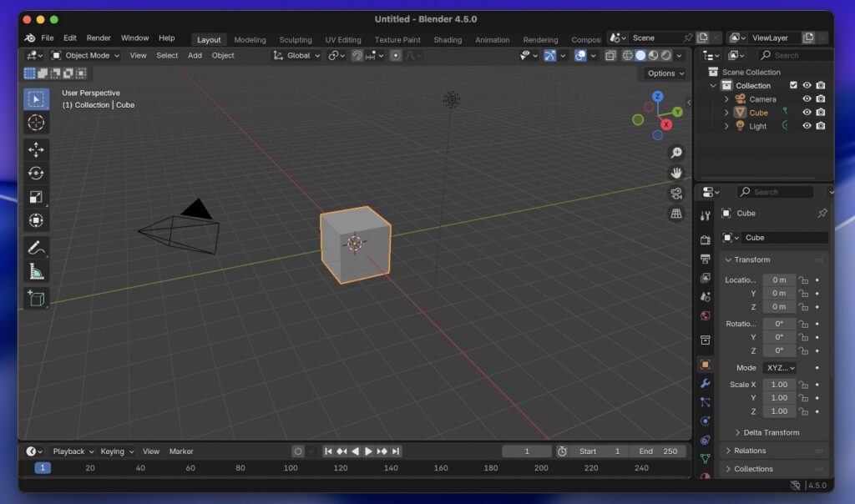Switch perspective/orthographic grid icon

676,213
